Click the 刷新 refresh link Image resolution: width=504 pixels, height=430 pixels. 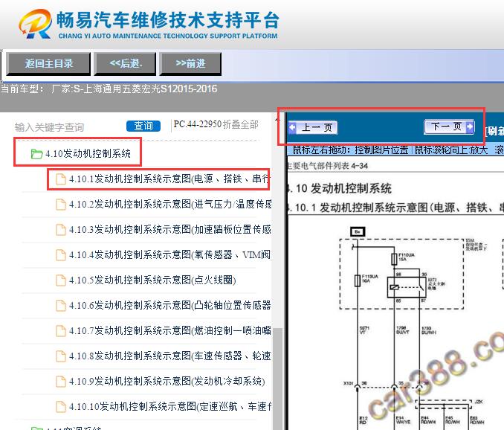(x=494, y=131)
